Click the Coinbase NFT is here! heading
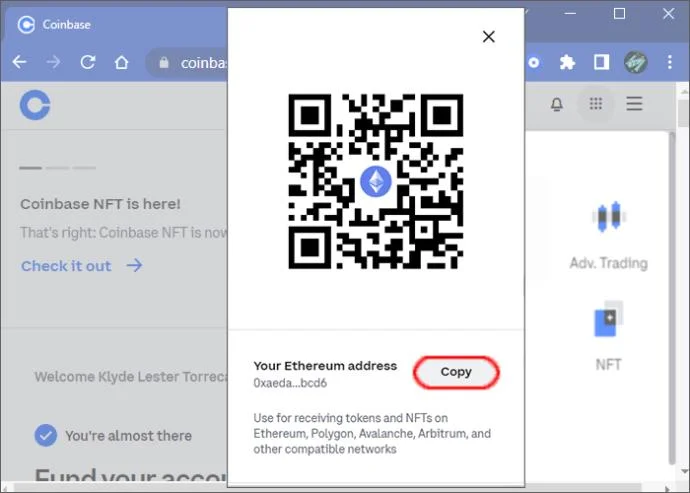The width and height of the screenshot is (690, 493). [100, 204]
